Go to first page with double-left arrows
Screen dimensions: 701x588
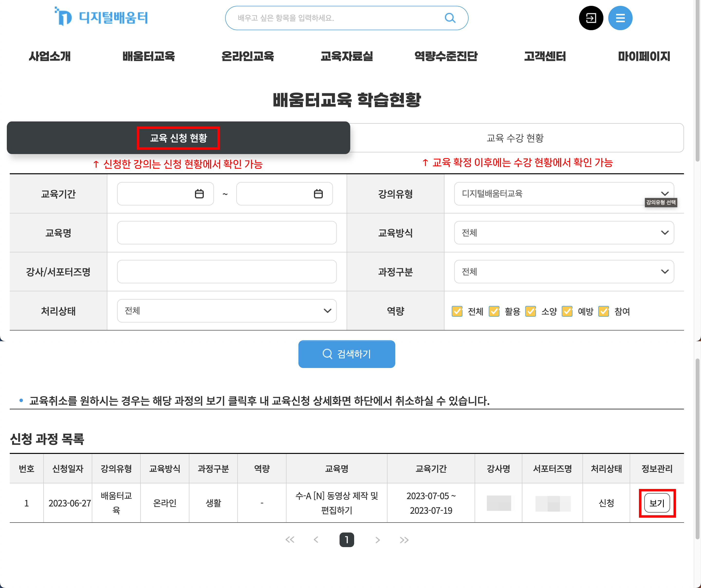point(290,540)
